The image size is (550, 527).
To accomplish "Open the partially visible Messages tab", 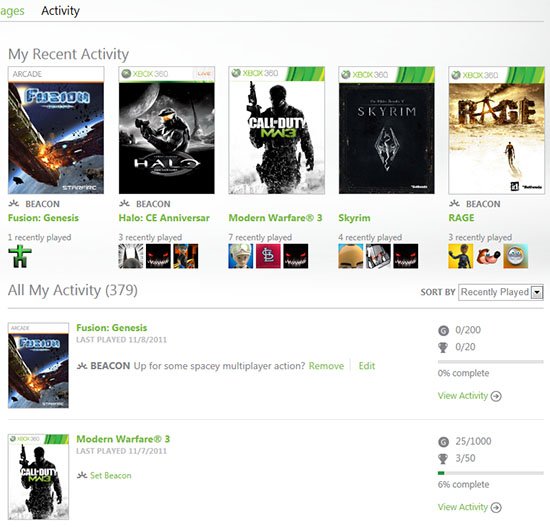I will coord(12,11).
